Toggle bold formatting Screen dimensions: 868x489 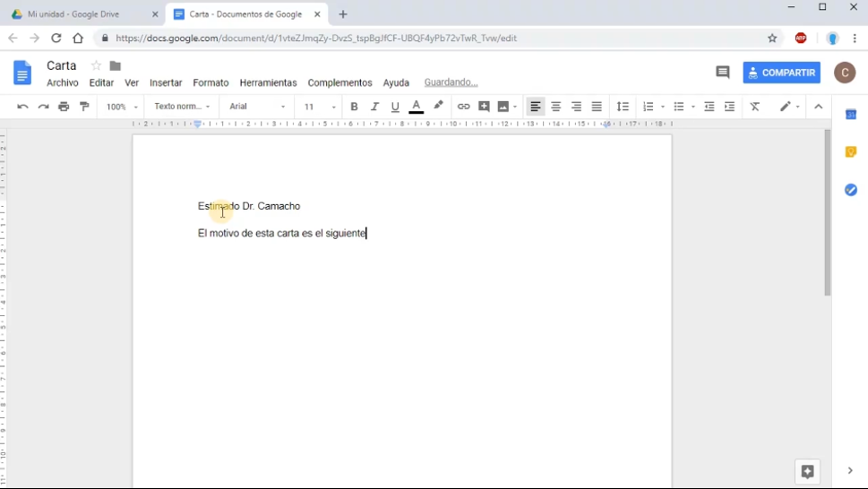[354, 107]
